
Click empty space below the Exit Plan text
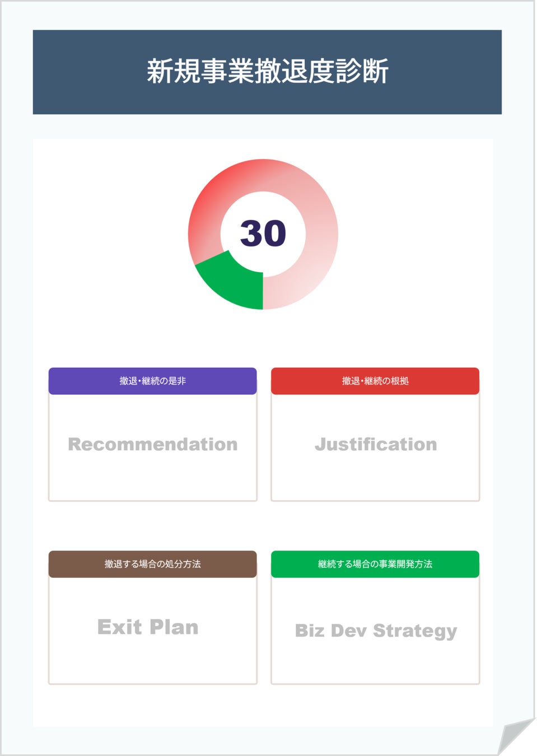tap(152, 662)
